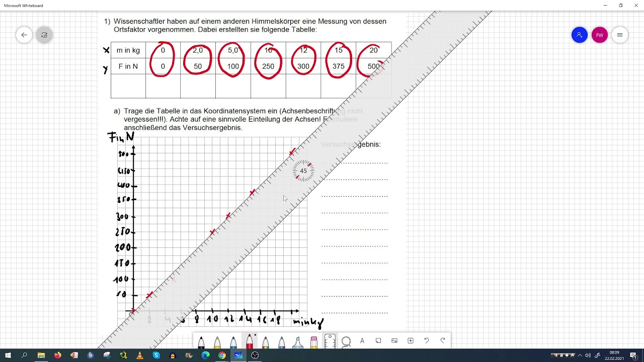Click the 'm in kg' table header
644x362 pixels.
tap(128, 50)
